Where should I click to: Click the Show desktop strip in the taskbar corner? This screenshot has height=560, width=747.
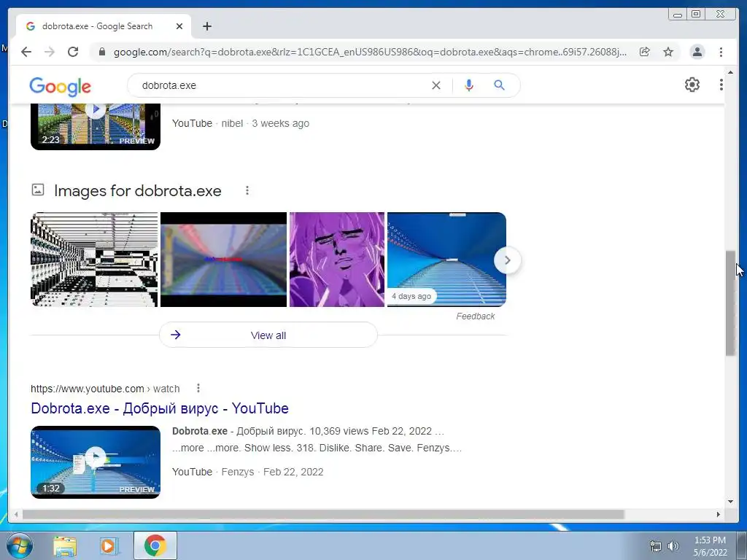741,545
